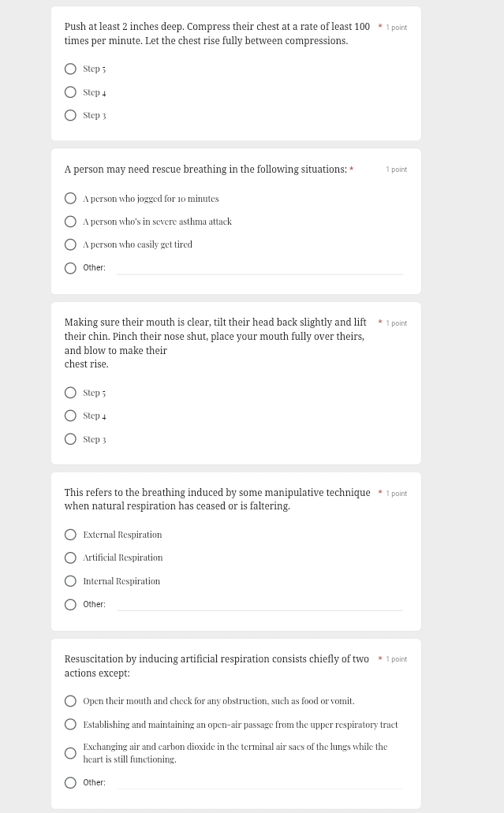The height and width of the screenshot is (813, 504).
Task: Select Step 5 for chest compression question
Action: pos(70,69)
